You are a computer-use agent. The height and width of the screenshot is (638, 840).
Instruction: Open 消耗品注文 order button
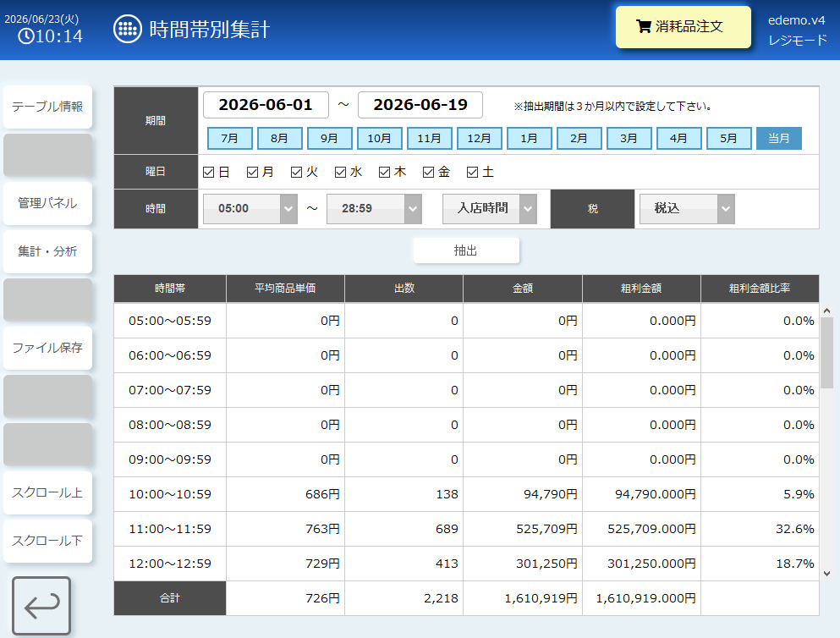pos(683,27)
